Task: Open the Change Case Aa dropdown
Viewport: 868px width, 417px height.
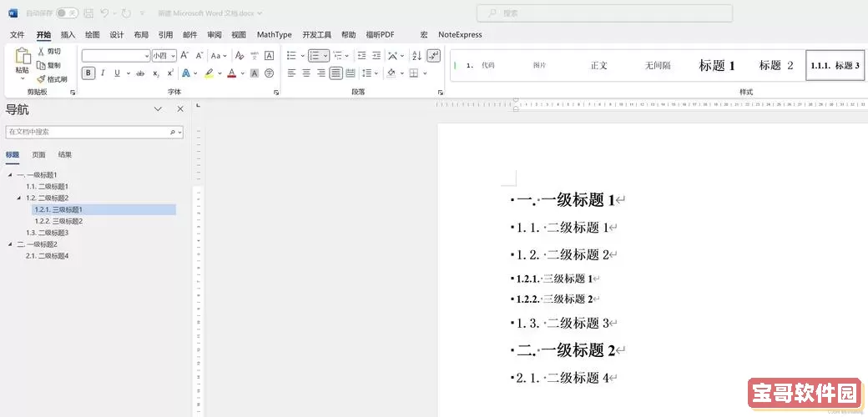Action: click(x=219, y=56)
